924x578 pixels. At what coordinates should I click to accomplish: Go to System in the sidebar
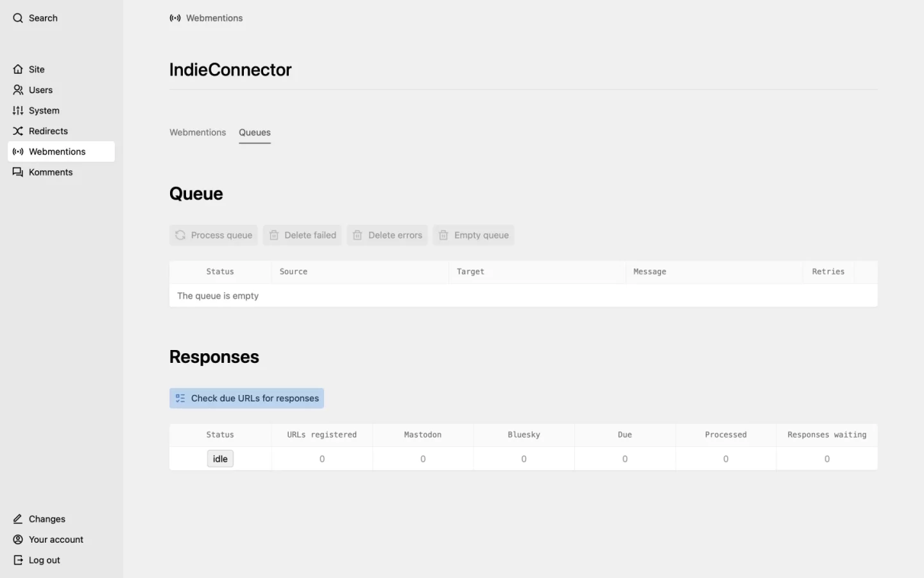(61, 110)
